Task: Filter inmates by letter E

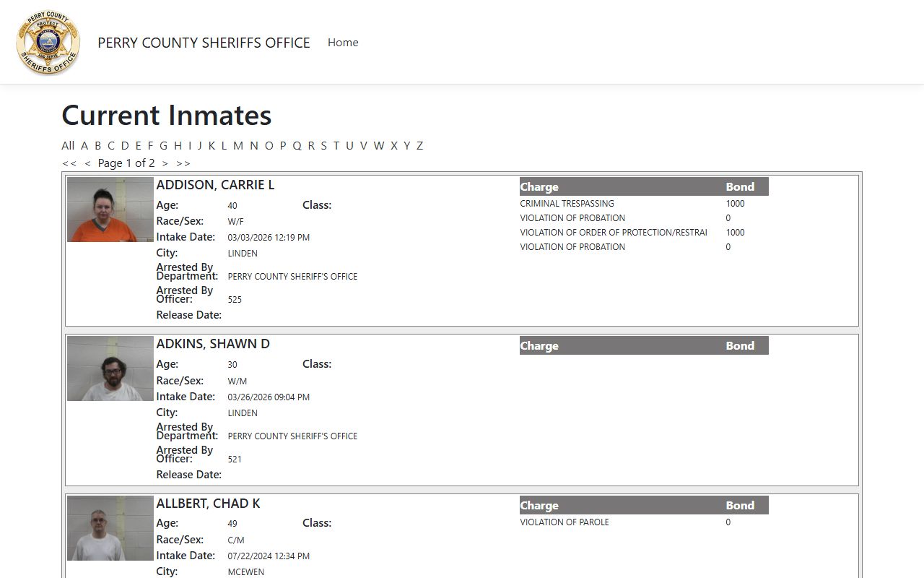Action: pos(139,145)
